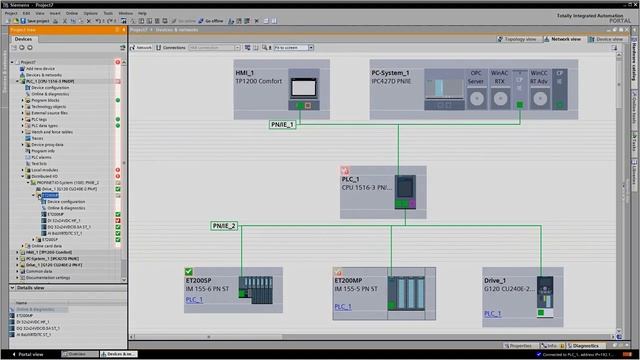Click the PLC_1 red error status icon
Image resolution: width=640 pixels, height=360 pixels.
pos(345,170)
